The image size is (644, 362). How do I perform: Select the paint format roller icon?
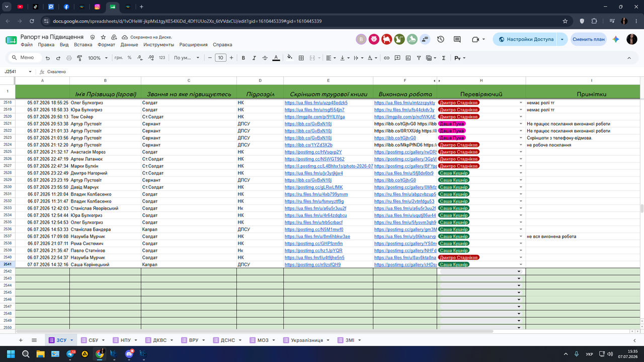click(x=79, y=58)
